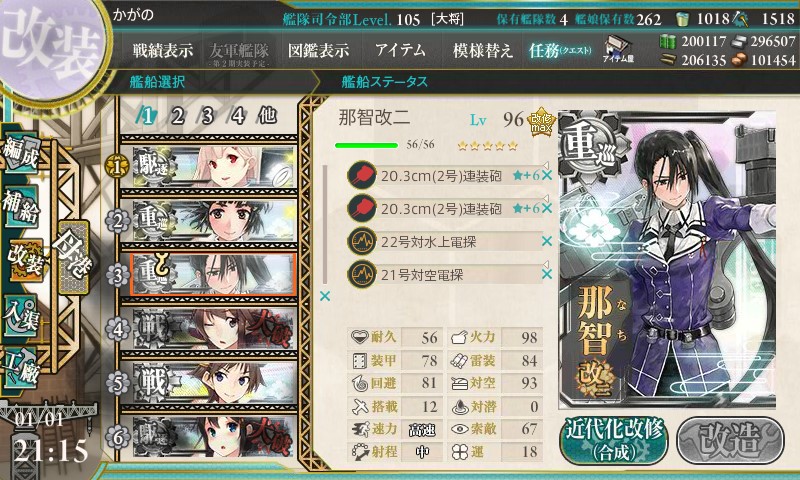The height and width of the screenshot is (480, 800).
Task: Click 近代化改修 modernization button
Action: tap(614, 441)
